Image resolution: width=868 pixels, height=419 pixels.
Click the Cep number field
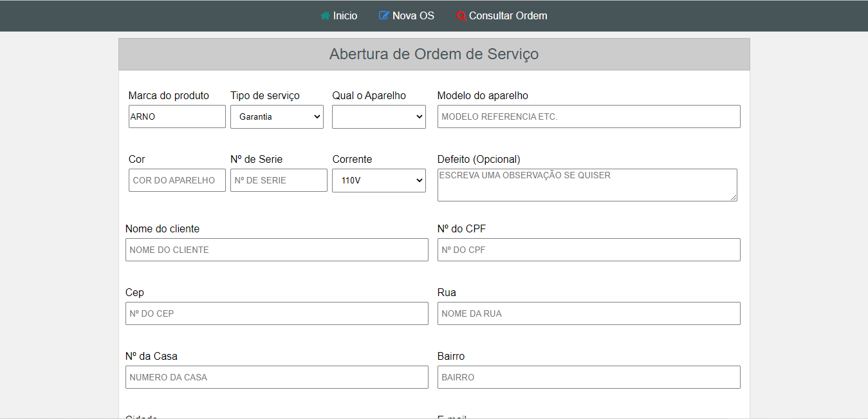[277, 313]
